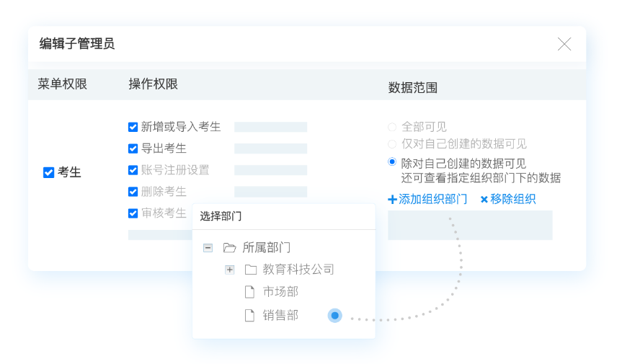Click the 添加组织部门 link

pyautogui.click(x=432, y=200)
